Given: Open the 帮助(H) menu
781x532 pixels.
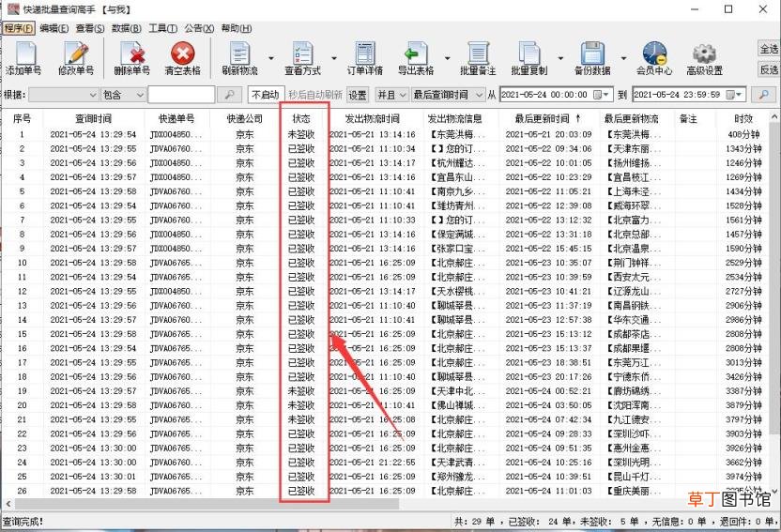Looking at the screenshot, I should (x=237, y=28).
